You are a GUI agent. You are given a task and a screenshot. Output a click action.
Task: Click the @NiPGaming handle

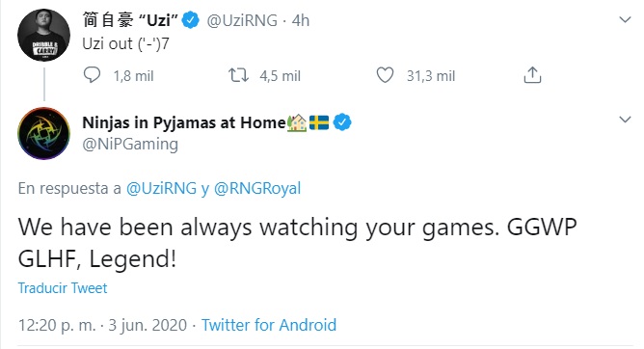click(130, 144)
